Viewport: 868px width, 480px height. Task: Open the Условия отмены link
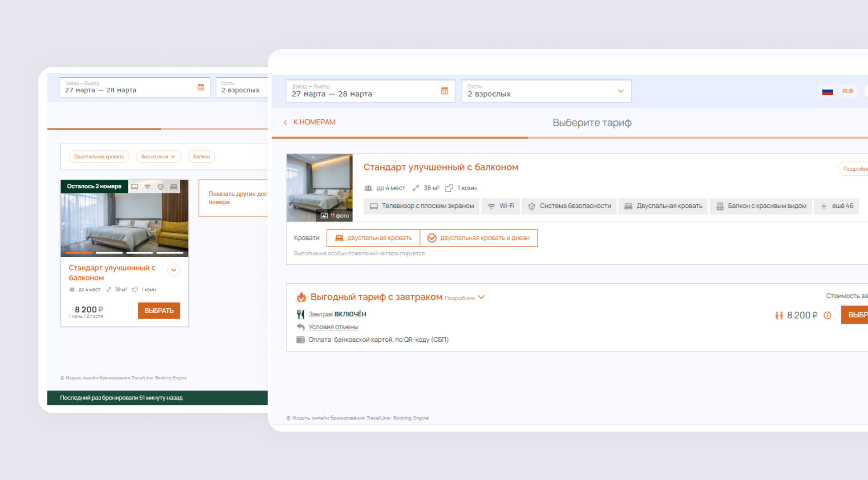333,327
